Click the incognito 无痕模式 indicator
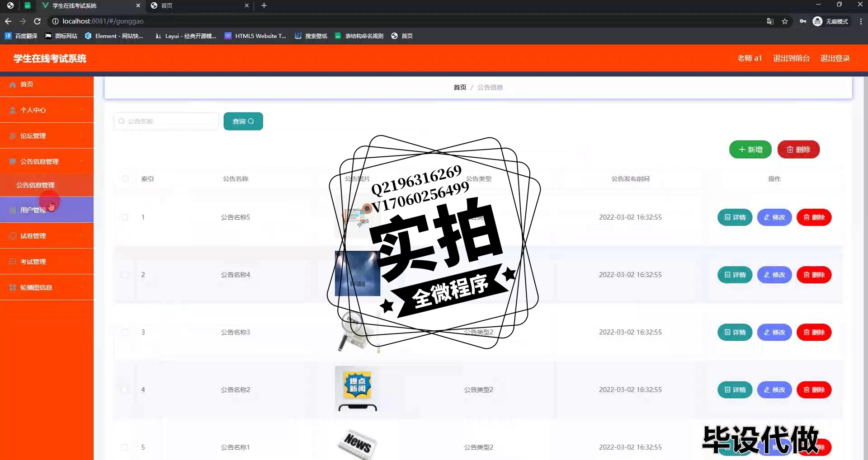Screen dimensions: 868x460 [830, 21]
